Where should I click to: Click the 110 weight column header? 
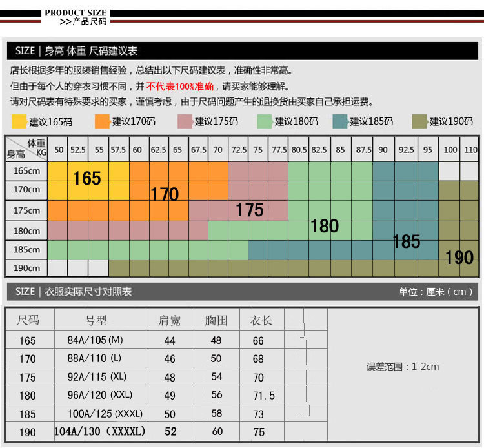[470, 150]
